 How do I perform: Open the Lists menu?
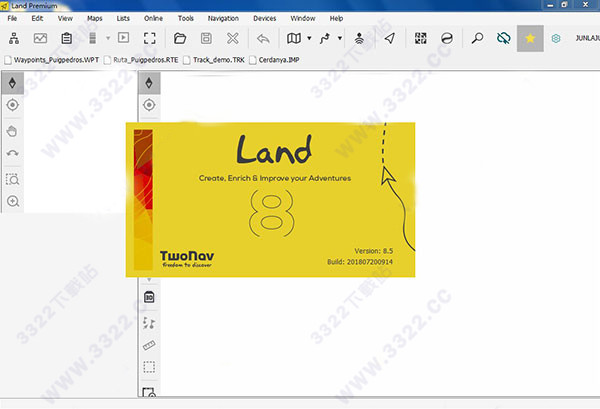click(123, 18)
